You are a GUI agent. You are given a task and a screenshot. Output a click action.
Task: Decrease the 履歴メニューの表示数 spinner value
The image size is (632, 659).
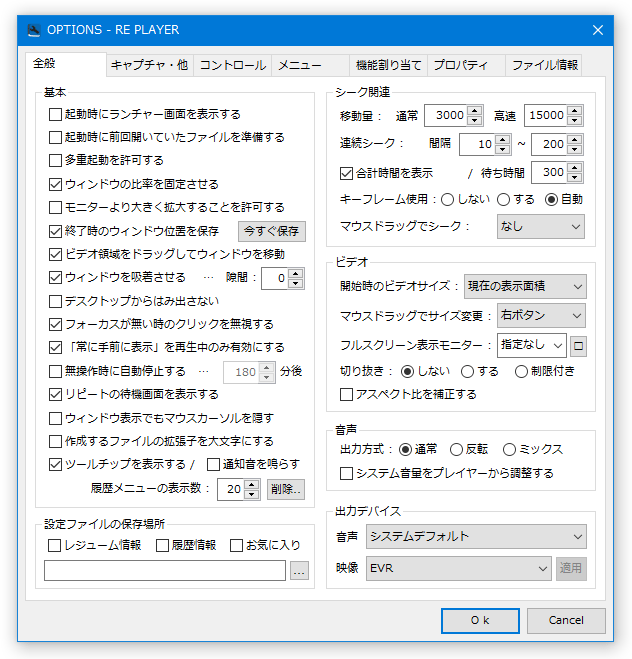[x=251, y=494]
